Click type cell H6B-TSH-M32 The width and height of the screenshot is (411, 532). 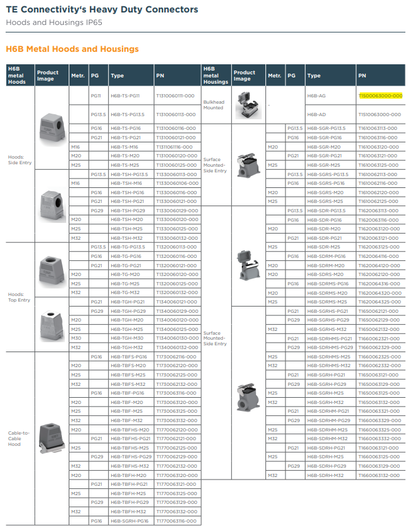(127, 238)
